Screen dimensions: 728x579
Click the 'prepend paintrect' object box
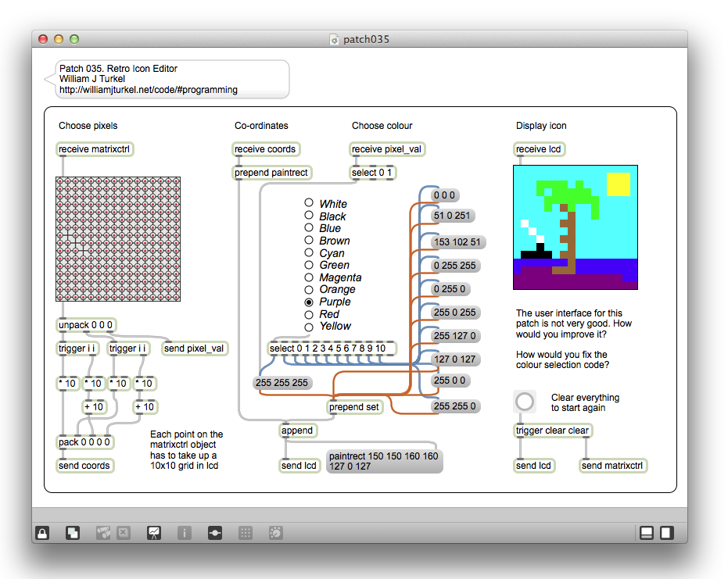click(x=272, y=173)
